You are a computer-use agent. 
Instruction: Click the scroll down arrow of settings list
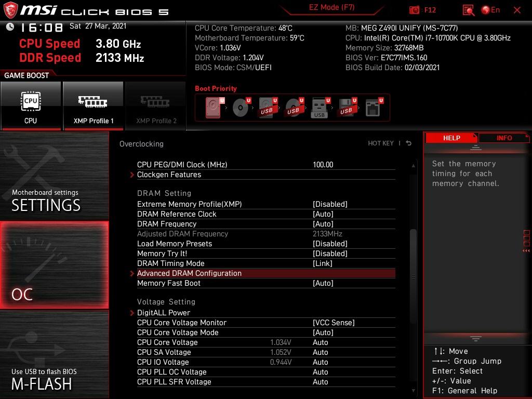pyautogui.click(x=413, y=391)
